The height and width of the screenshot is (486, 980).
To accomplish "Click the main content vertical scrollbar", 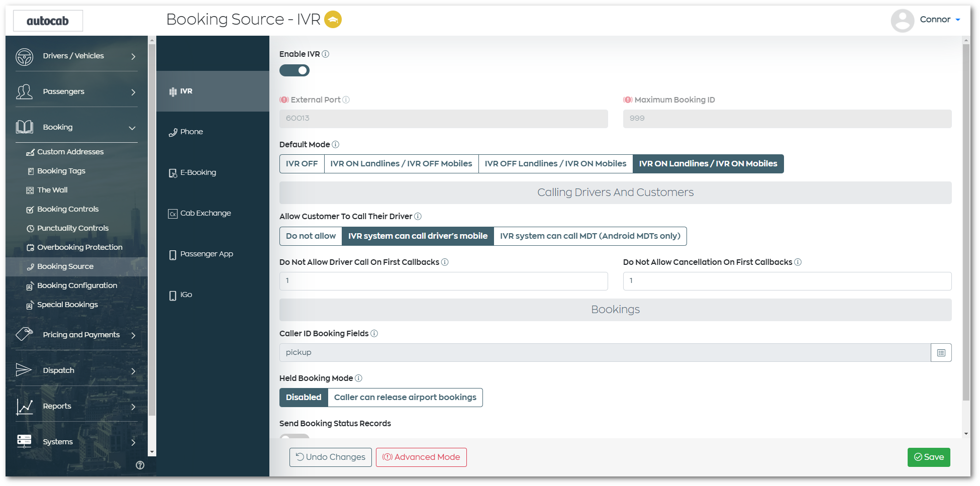I will pos(966,222).
